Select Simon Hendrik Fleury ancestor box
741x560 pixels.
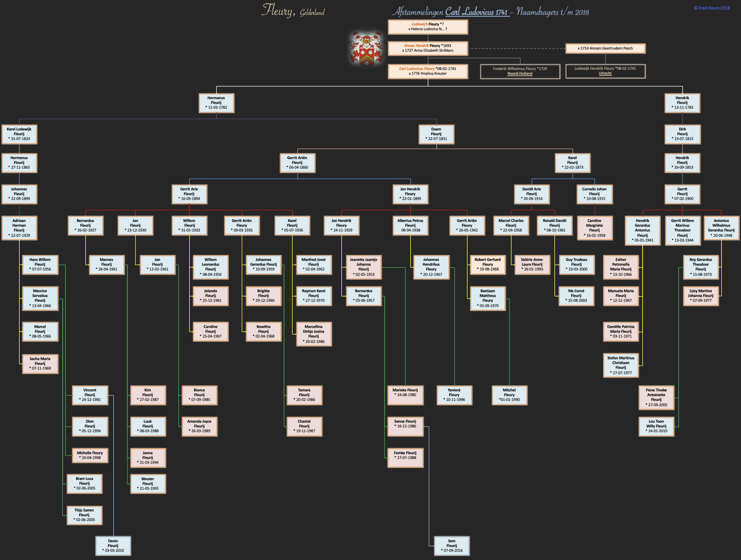[428, 48]
